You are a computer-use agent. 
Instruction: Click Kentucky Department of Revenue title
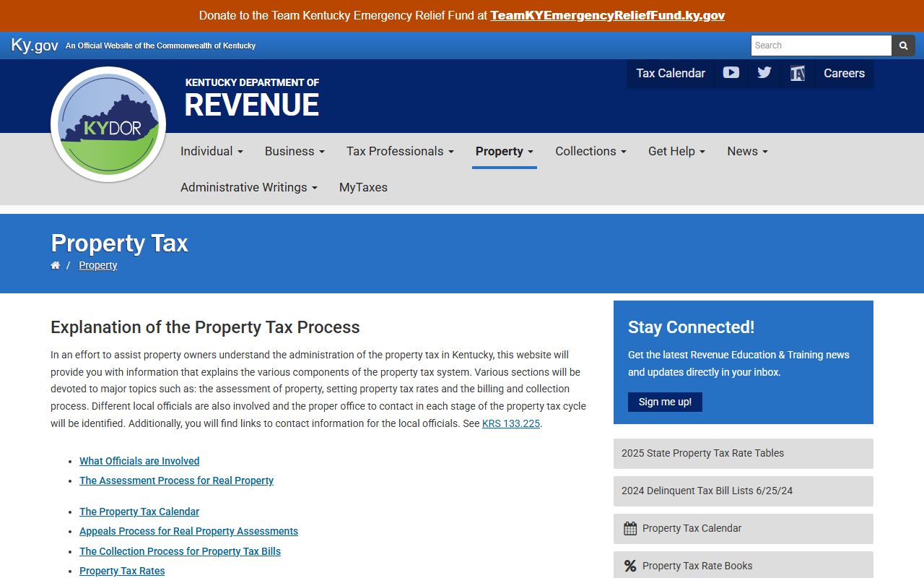(252, 98)
